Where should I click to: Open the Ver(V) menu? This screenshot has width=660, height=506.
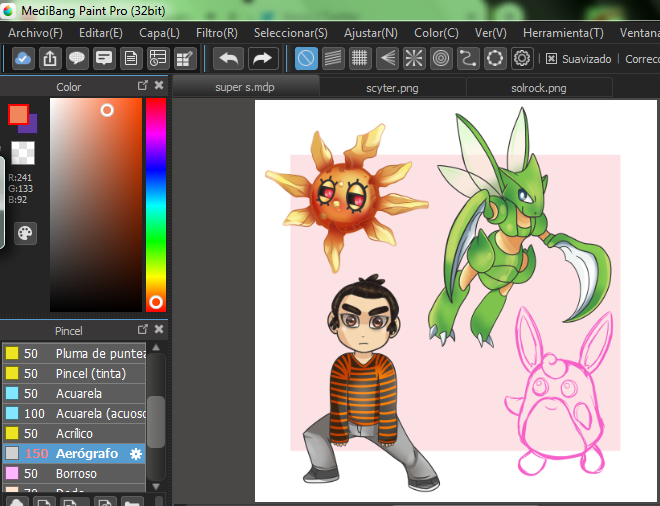coord(491,33)
